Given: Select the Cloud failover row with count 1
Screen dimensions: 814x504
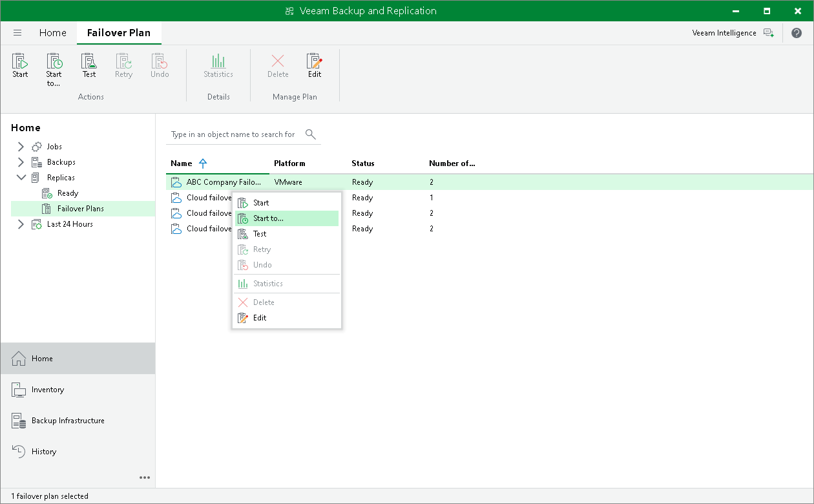Looking at the screenshot, I should point(490,198).
